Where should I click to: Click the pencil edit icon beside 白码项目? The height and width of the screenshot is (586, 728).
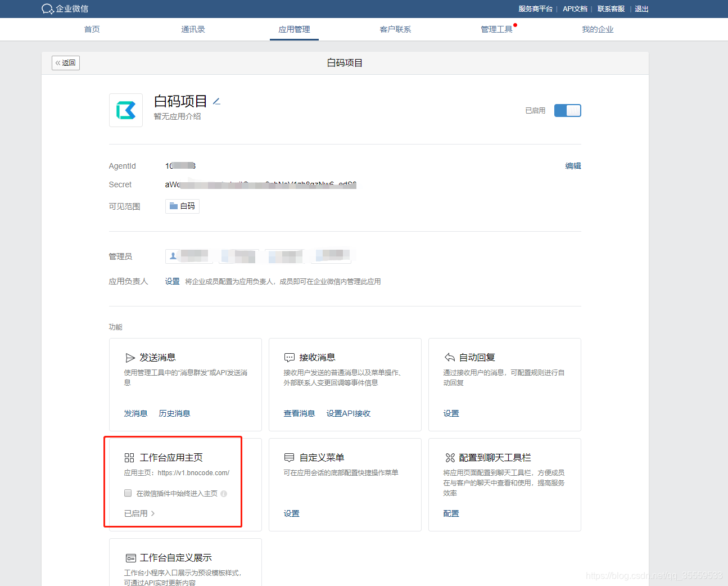tap(216, 101)
